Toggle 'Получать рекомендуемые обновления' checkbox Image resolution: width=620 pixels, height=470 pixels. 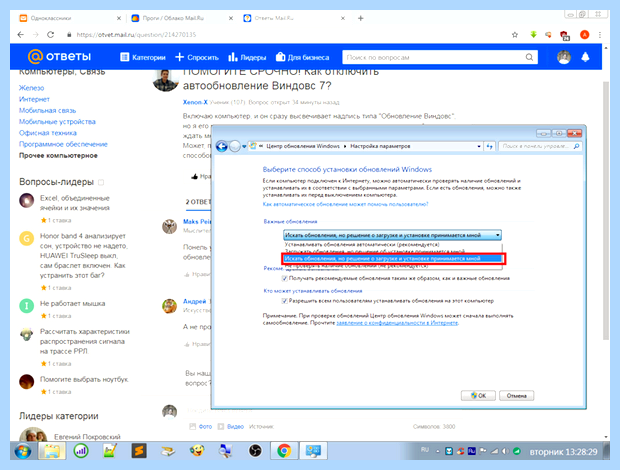tap(284, 278)
